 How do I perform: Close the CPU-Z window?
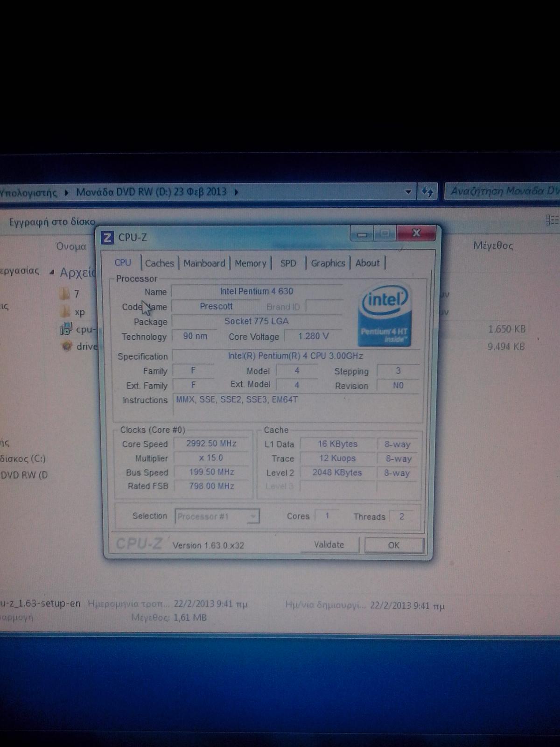pos(416,233)
